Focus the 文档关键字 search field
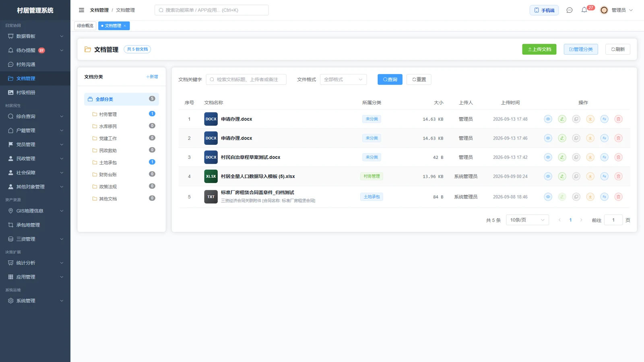 click(x=246, y=80)
